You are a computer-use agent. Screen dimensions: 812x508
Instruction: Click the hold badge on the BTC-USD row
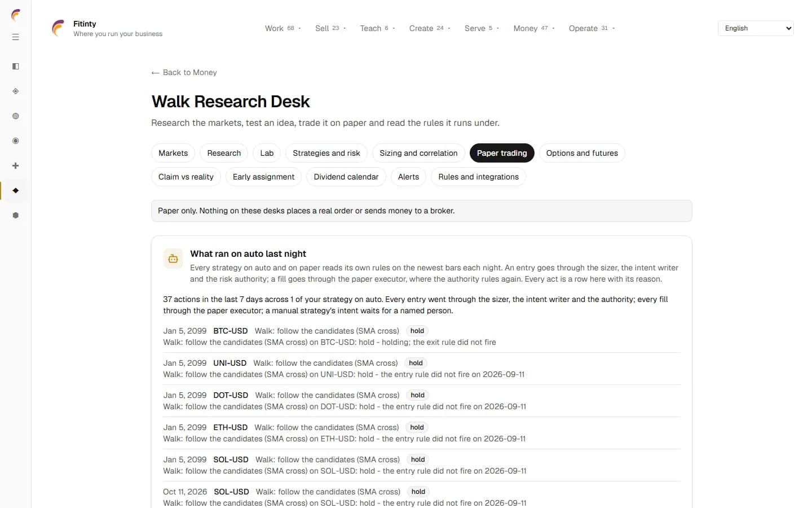point(417,331)
